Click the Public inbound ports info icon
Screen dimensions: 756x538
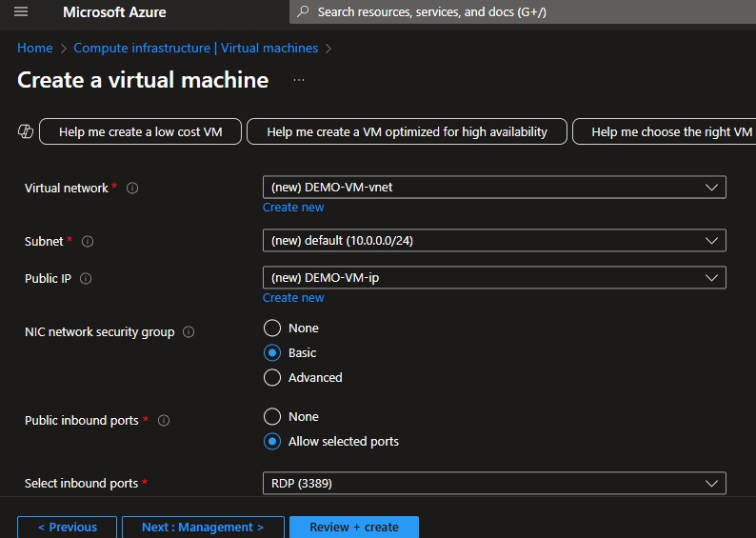coord(164,421)
